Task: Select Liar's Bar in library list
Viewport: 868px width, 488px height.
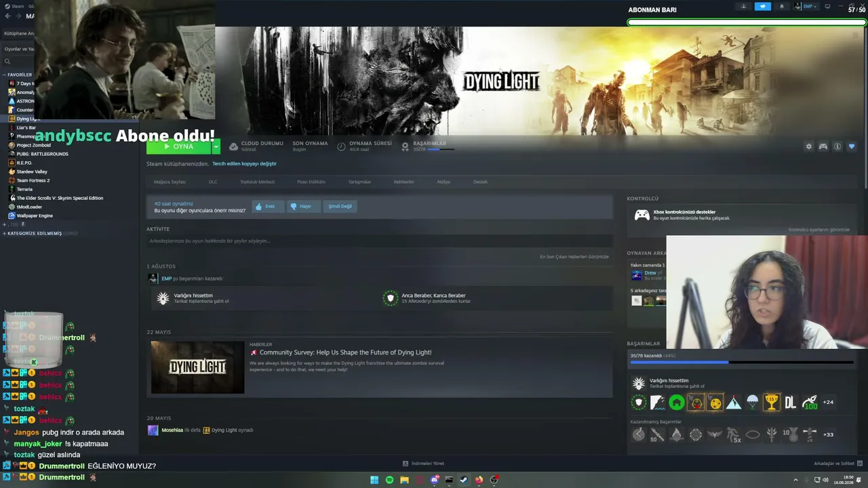Action: click(x=26, y=127)
